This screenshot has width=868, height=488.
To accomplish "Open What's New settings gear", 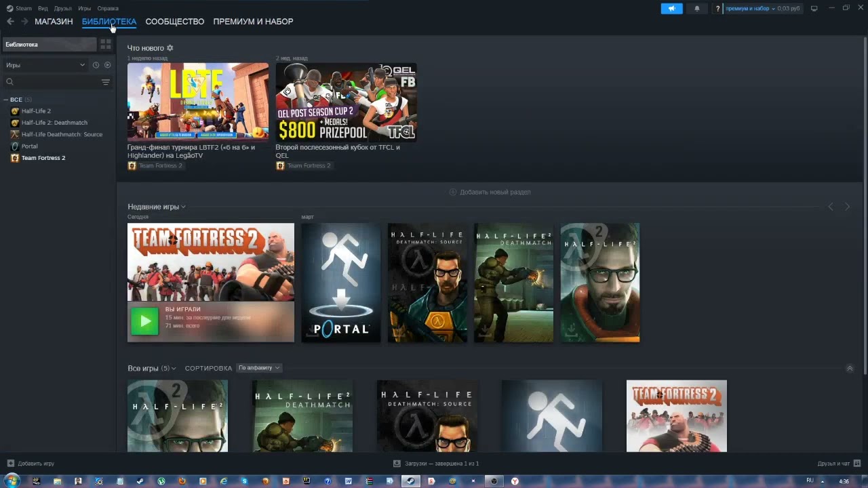I will [x=170, y=48].
